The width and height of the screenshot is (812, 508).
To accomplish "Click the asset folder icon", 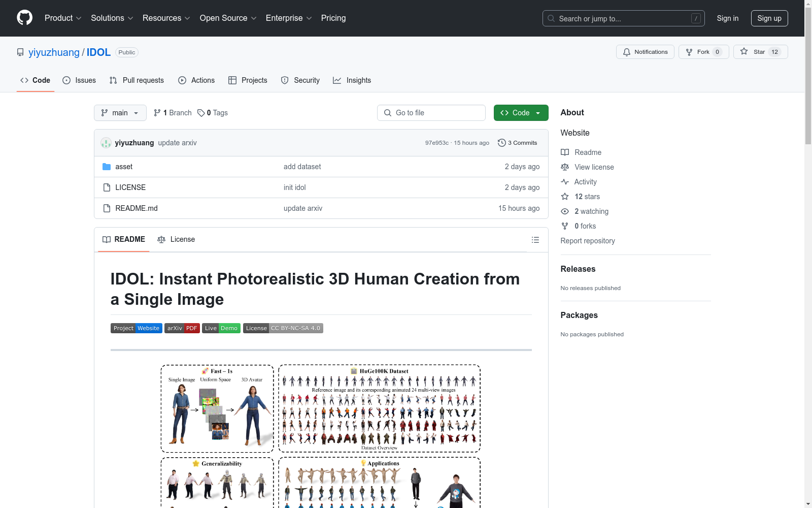I will (x=107, y=167).
